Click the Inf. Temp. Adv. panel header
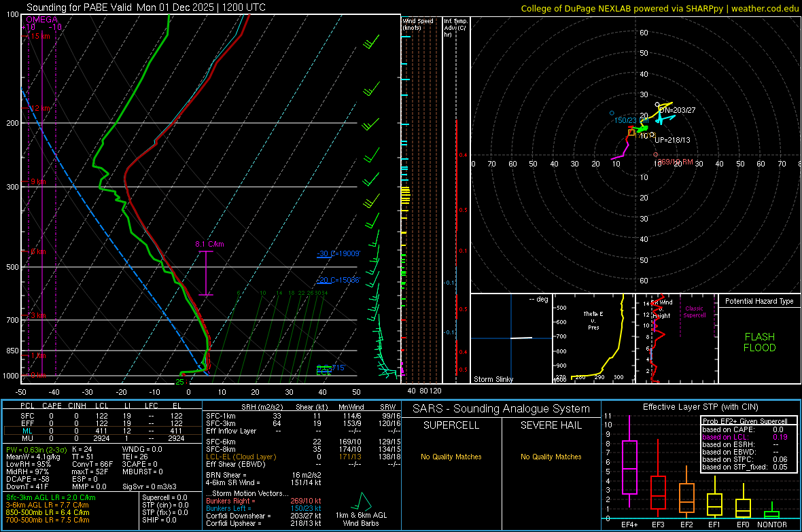The height and width of the screenshot is (532, 802). (x=455, y=28)
